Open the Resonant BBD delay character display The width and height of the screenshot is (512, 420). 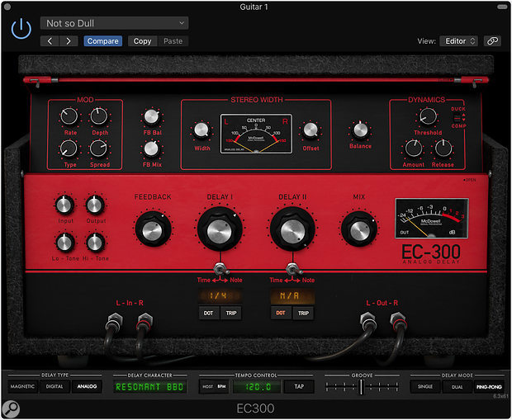(149, 387)
